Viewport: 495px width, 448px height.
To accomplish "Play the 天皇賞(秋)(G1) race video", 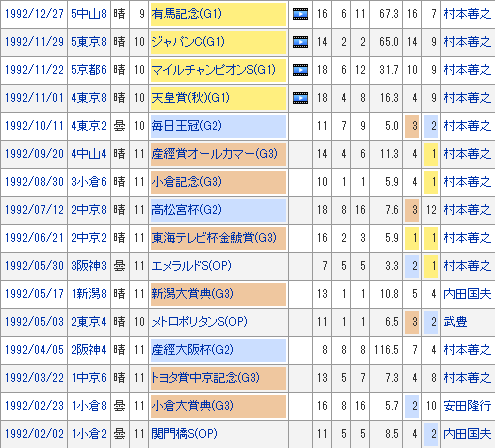I will point(300,98).
